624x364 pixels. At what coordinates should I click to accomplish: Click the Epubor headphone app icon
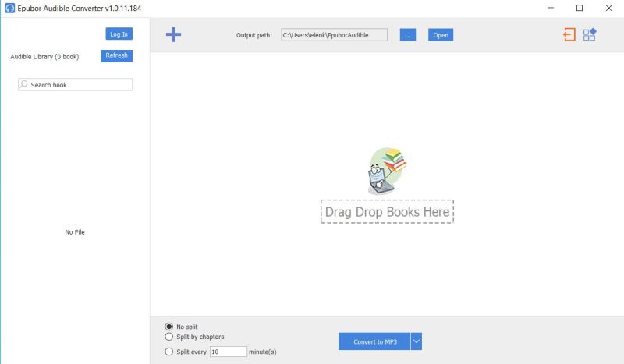tap(9, 8)
